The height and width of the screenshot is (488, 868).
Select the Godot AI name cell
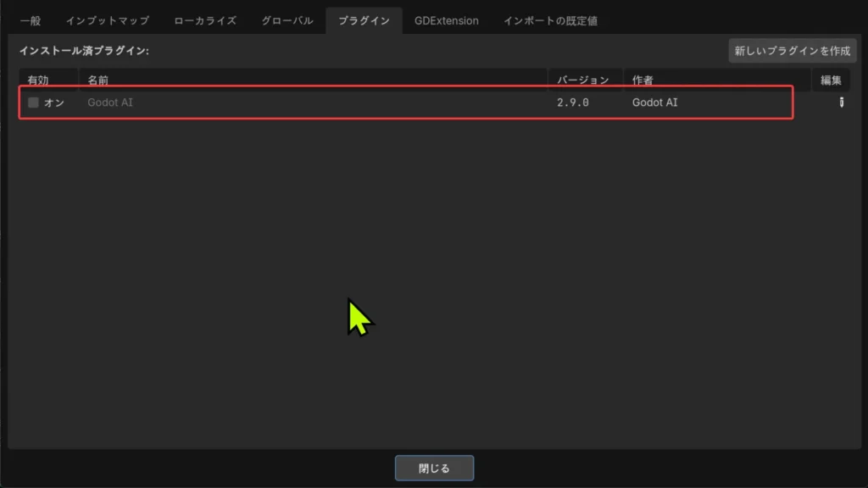[x=110, y=103]
